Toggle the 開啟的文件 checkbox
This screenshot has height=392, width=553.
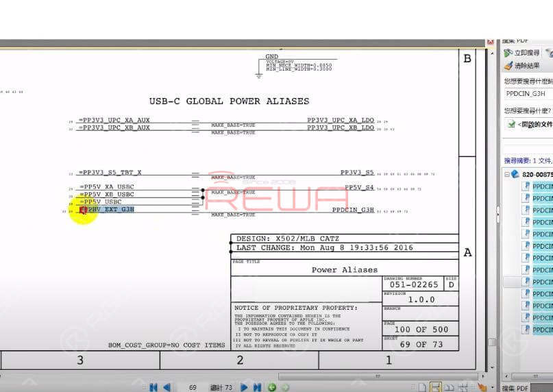pos(511,124)
